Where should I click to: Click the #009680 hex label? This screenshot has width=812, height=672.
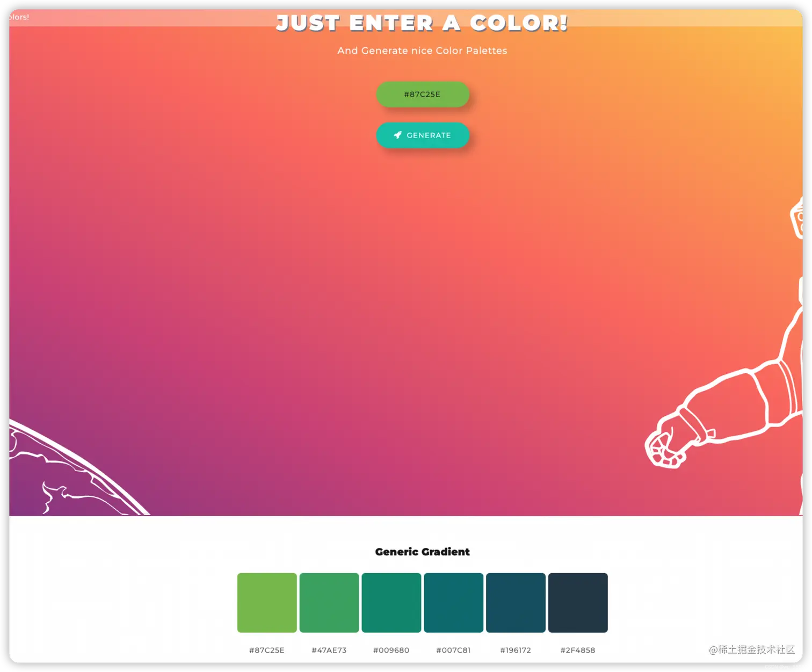(x=392, y=650)
